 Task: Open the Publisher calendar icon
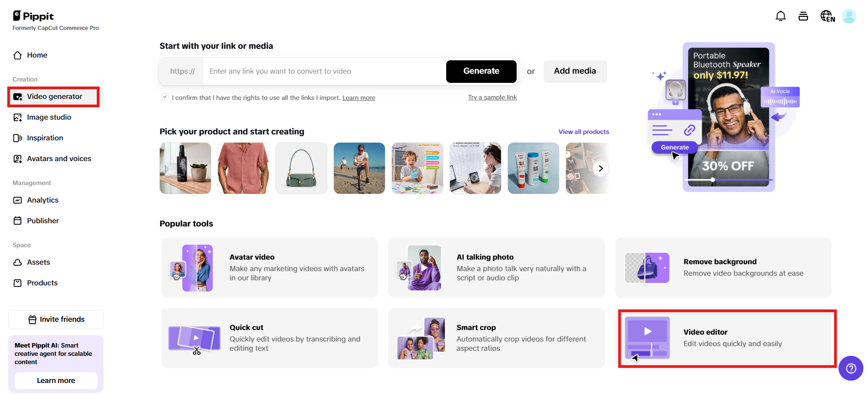(17, 221)
